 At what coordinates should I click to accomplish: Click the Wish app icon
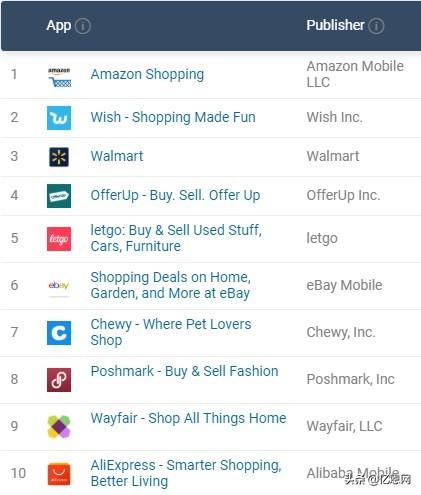[59, 118]
